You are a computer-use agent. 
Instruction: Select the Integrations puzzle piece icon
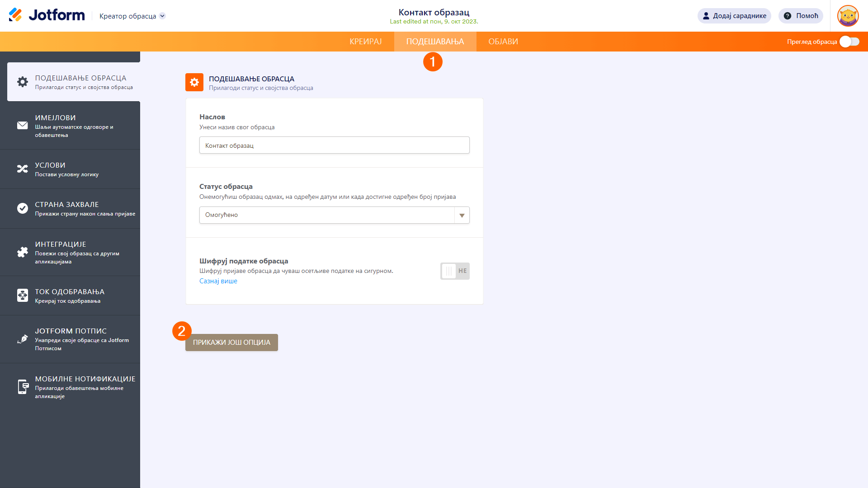(23, 252)
